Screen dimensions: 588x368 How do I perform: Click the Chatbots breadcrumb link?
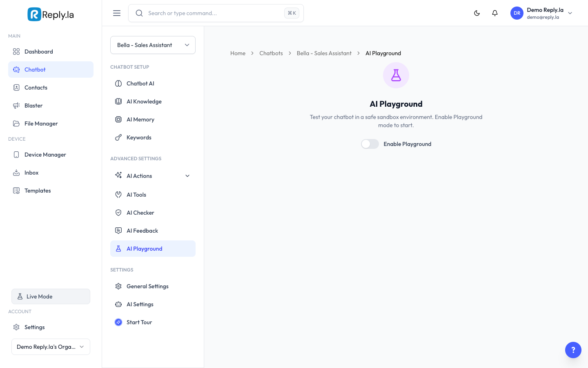(x=271, y=53)
